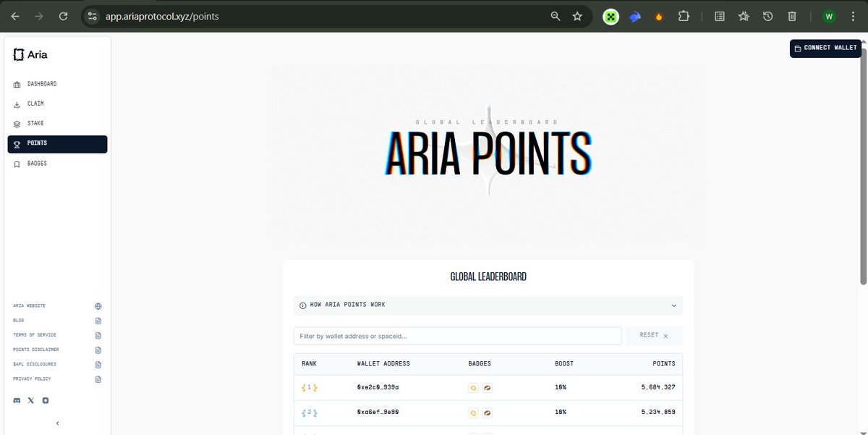868x435 pixels.
Task: Click the Badges bookmark icon in the sidebar
Action: tap(16, 163)
